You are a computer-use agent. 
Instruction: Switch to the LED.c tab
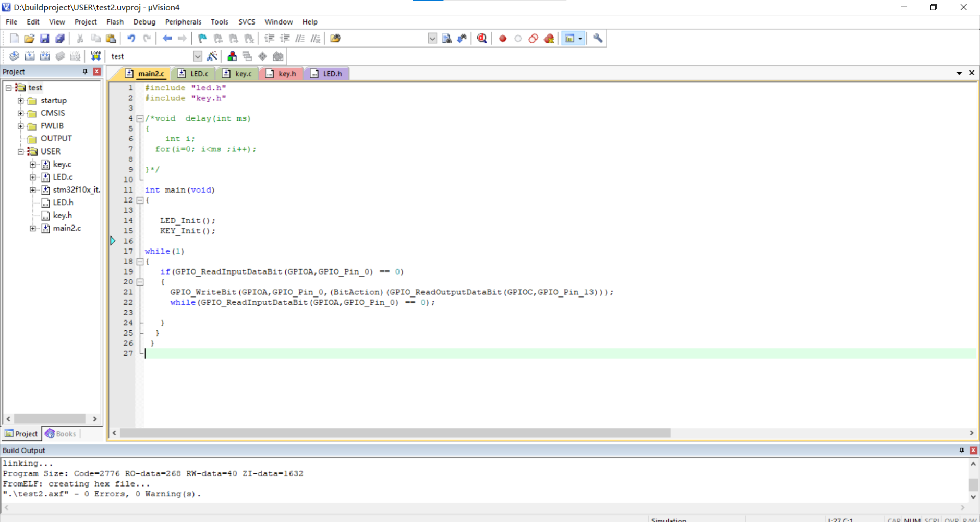click(x=194, y=74)
